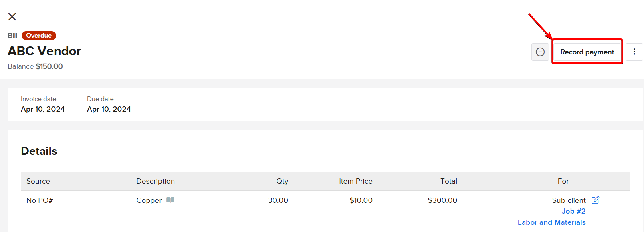The height and width of the screenshot is (232, 644).
Task: Close the bill view with the X
Action: click(x=12, y=17)
